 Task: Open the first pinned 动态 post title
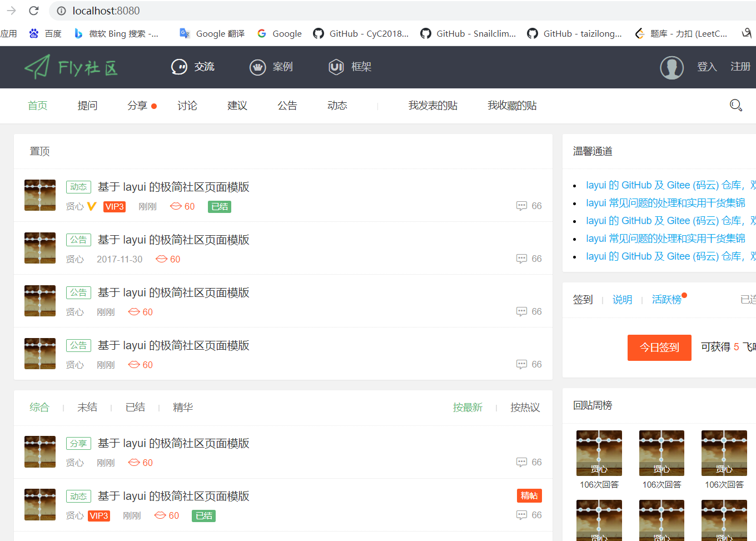pos(173,187)
